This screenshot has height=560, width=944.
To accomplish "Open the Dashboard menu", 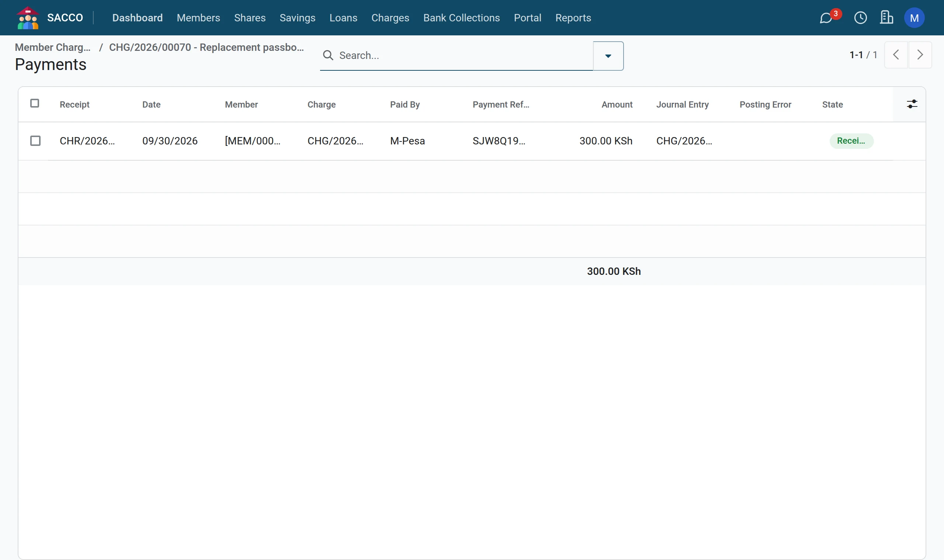I will pyautogui.click(x=138, y=18).
